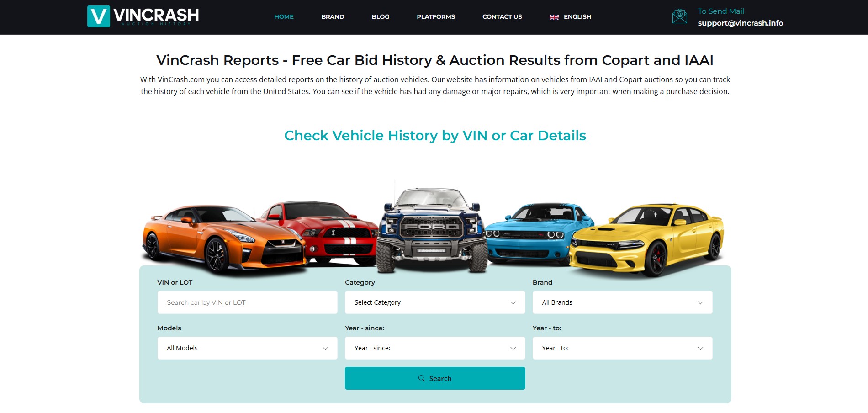Click the VinCrash logo
The image size is (868, 413).
143,16
